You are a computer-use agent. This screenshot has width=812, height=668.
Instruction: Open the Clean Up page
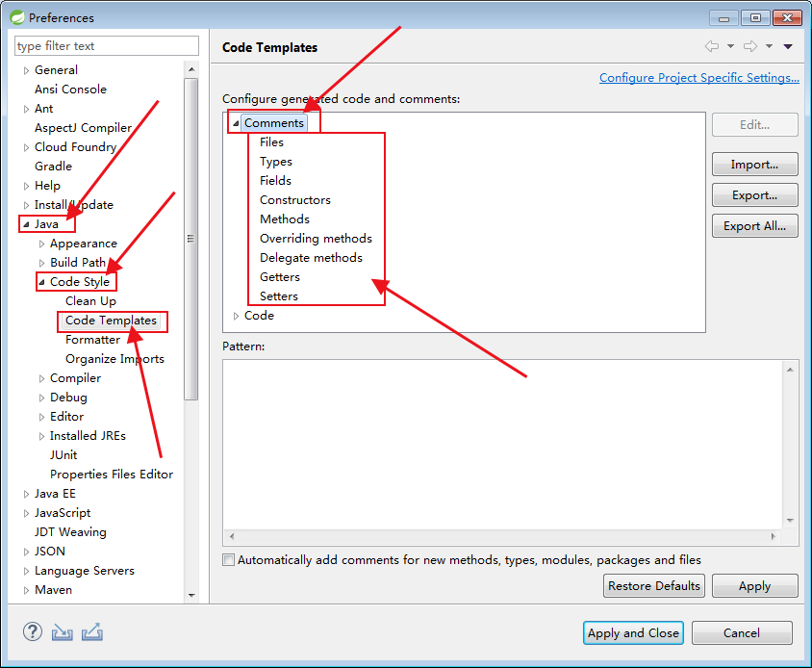(x=90, y=301)
